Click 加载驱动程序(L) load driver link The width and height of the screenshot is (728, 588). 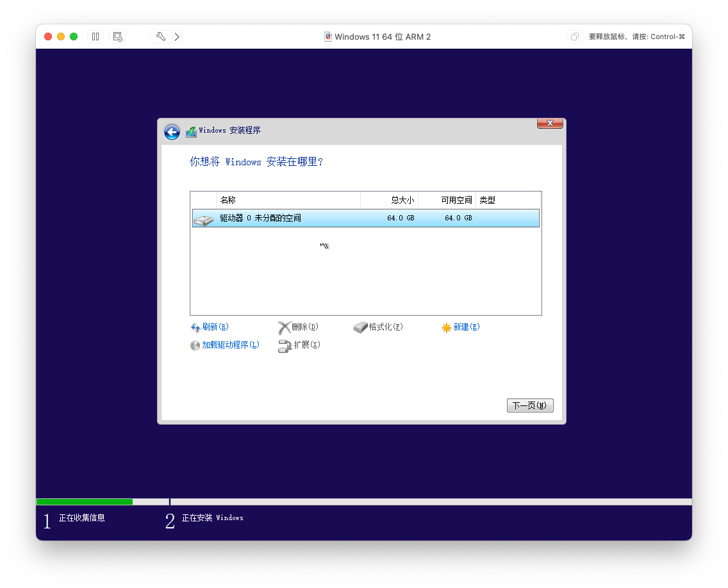click(x=231, y=345)
